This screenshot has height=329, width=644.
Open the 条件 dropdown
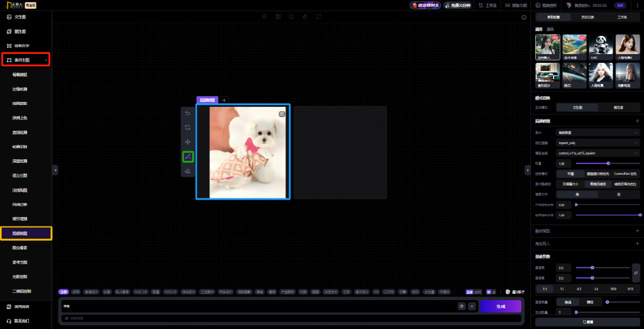[598, 133]
